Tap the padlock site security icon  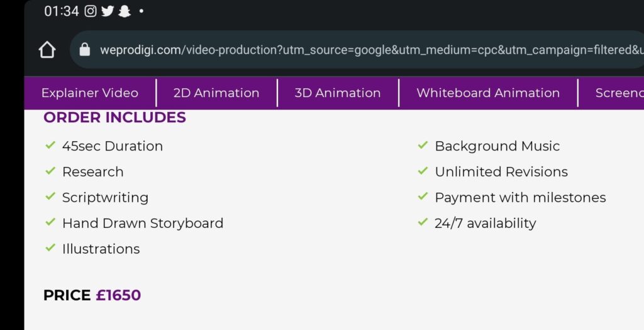click(x=85, y=50)
